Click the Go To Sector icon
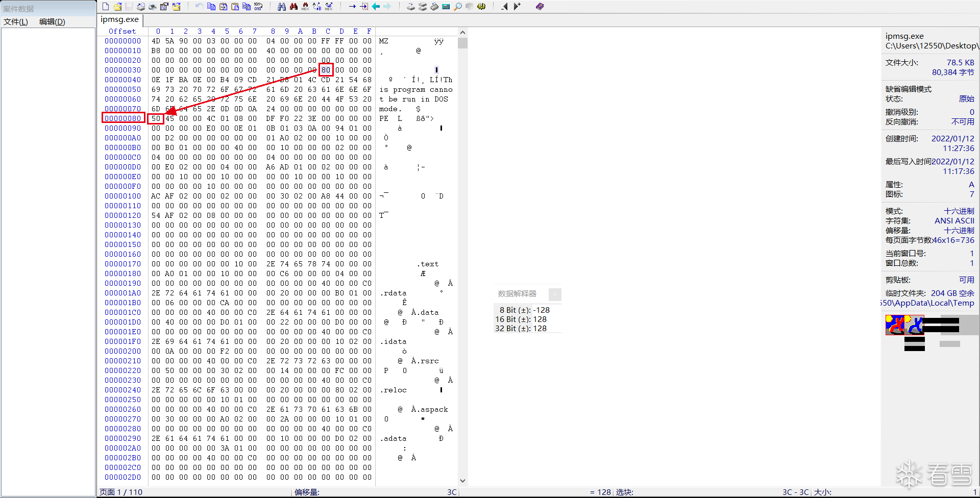This screenshot has height=498, width=980. click(x=364, y=7)
